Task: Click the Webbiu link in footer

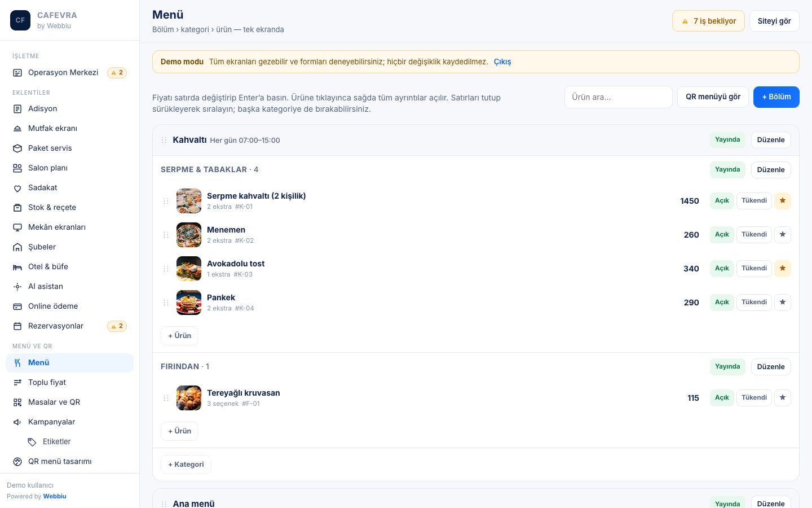Action: click(55, 497)
